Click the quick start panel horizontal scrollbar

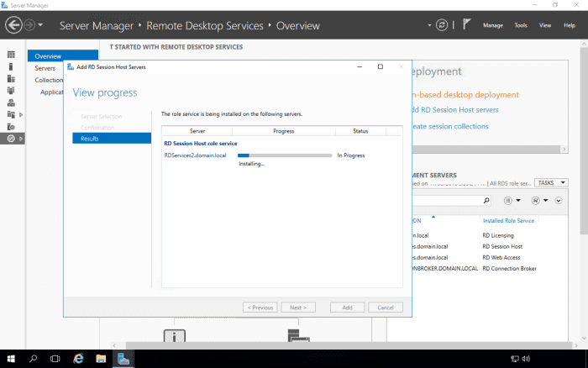coord(486,150)
